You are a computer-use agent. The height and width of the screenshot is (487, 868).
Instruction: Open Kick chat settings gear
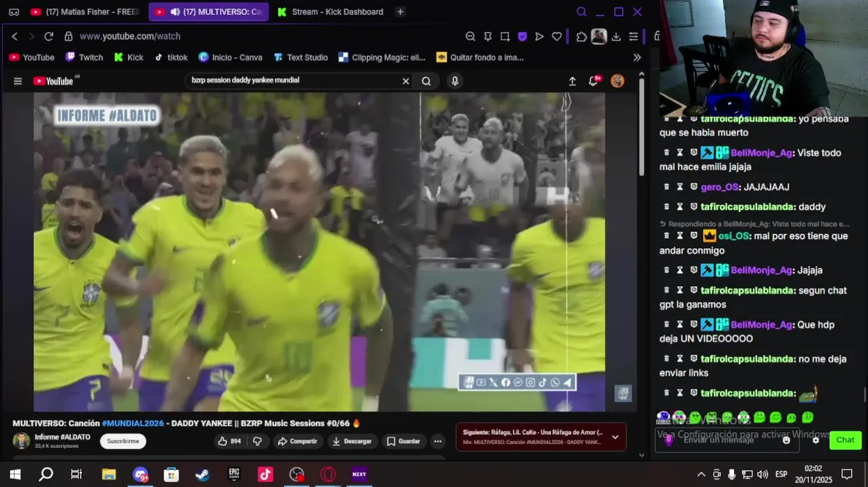click(x=816, y=440)
